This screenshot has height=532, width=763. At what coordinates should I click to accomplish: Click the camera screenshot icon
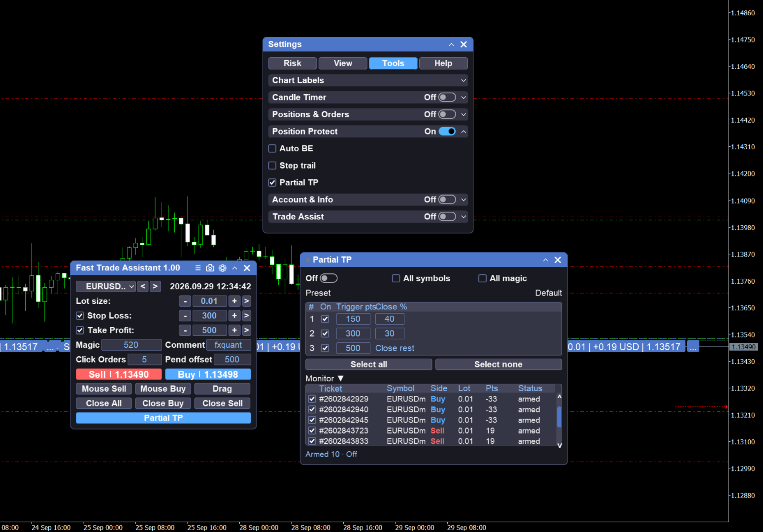tap(210, 268)
